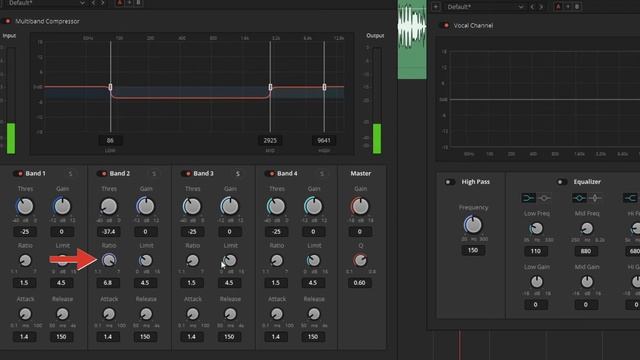640x360 pixels.
Task: Copy A to B in Vocal Channel
Action: (x=568, y=7)
